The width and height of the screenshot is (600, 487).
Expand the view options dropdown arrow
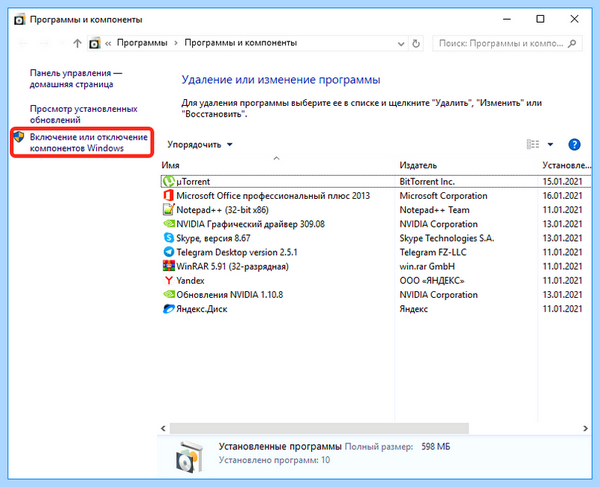550,145
